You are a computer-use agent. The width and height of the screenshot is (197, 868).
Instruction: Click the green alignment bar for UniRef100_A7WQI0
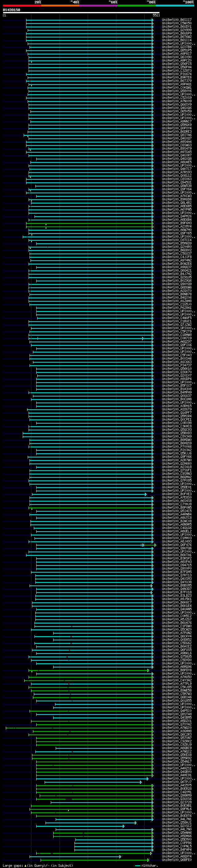(x=79, y=728)
